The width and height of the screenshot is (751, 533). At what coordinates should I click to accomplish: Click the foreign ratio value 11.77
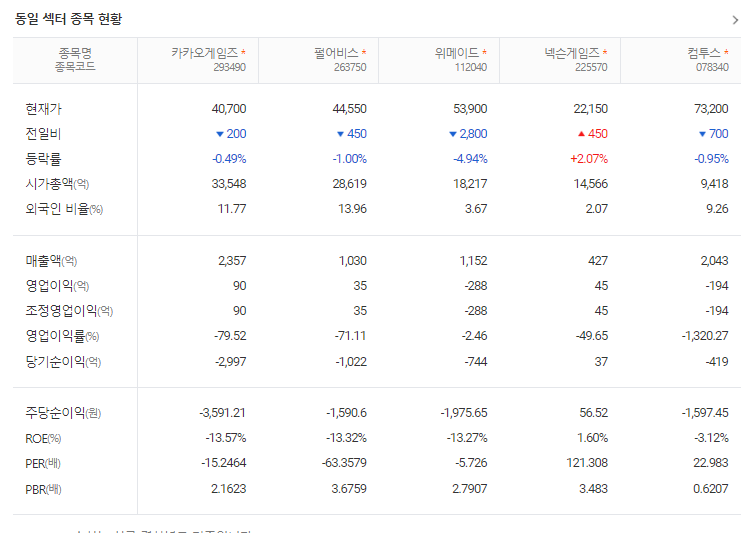tap(232, 209)
